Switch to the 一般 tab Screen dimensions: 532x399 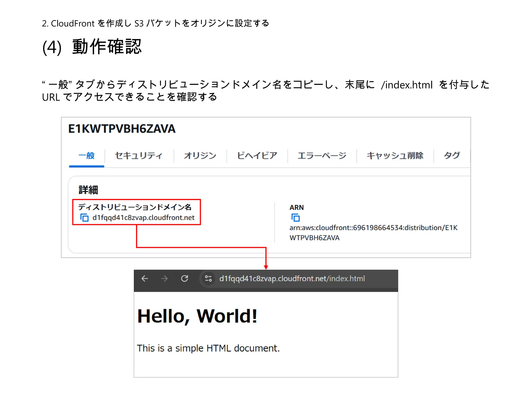[87, 155]
